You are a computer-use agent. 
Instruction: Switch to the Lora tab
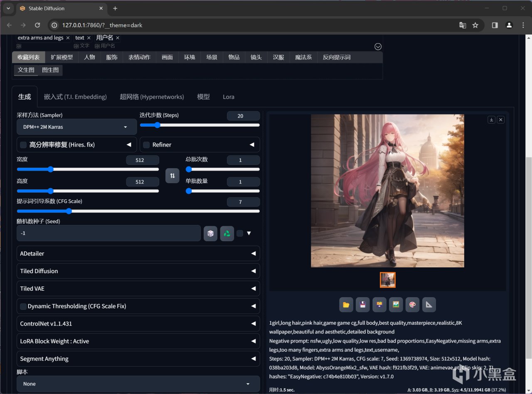click(x=228, y=97)
